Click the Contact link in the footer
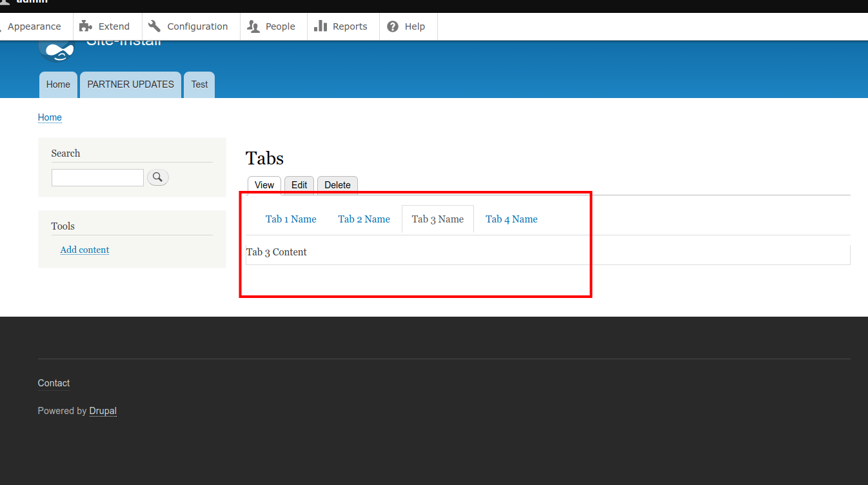The height and width of the screenshot is (485, 868). click(x=54, y=382)
